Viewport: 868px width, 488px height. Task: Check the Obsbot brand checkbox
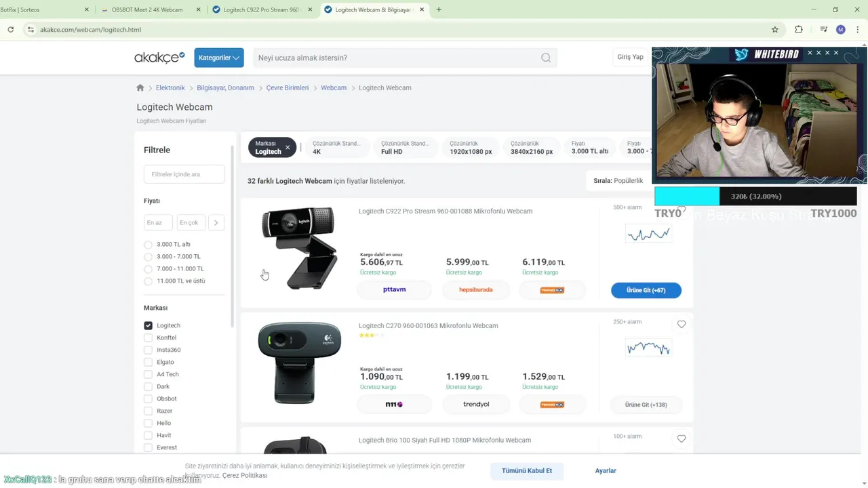point(148,399)
